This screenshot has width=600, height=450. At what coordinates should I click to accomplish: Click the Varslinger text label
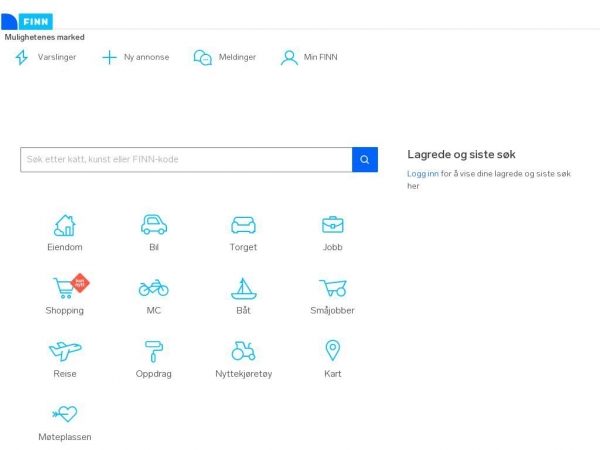[57, 57]
